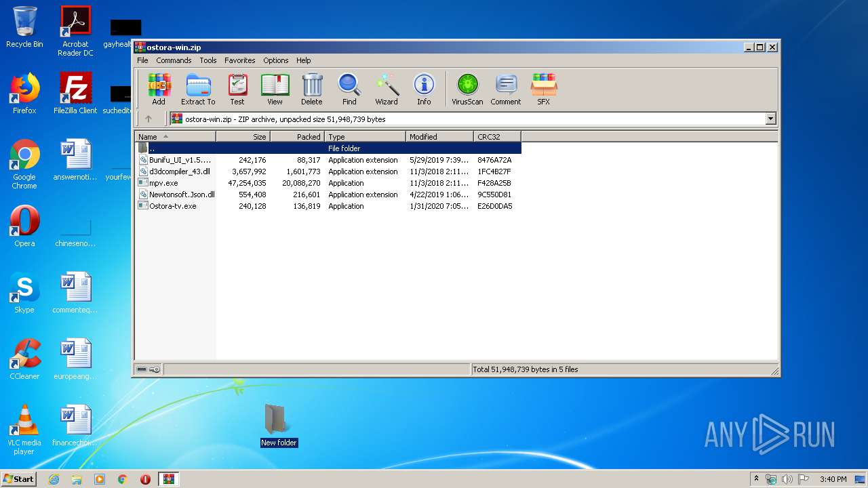Show archive Info icon
The width and height of the screenshot is (868, 488).
coord(424,89)
